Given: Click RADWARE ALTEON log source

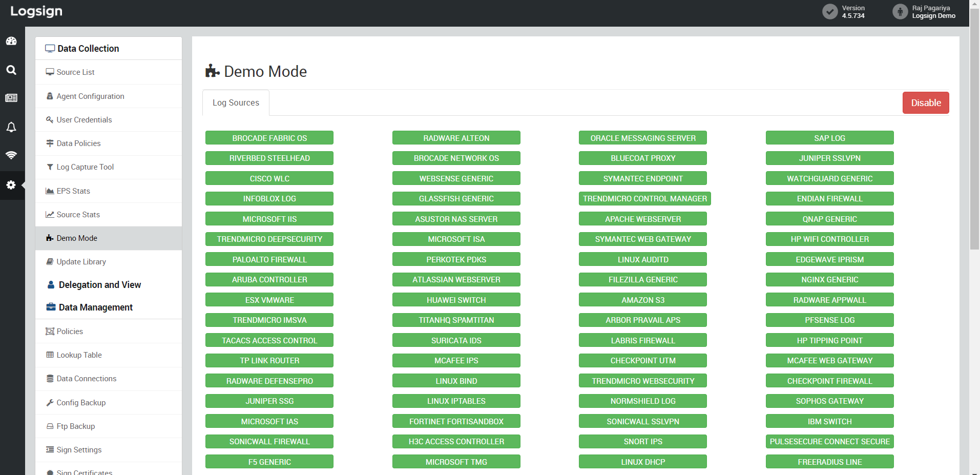Looking at the screenshot, I should (x=456, y=138).
